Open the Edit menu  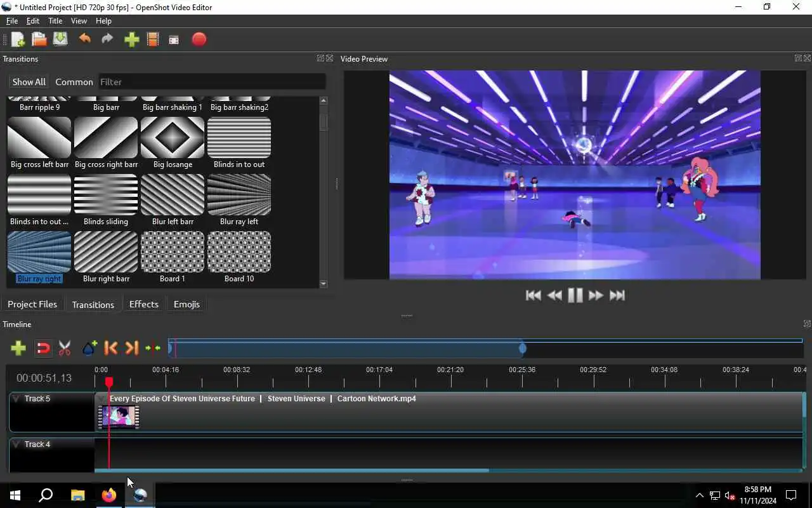tap(33, 21)
